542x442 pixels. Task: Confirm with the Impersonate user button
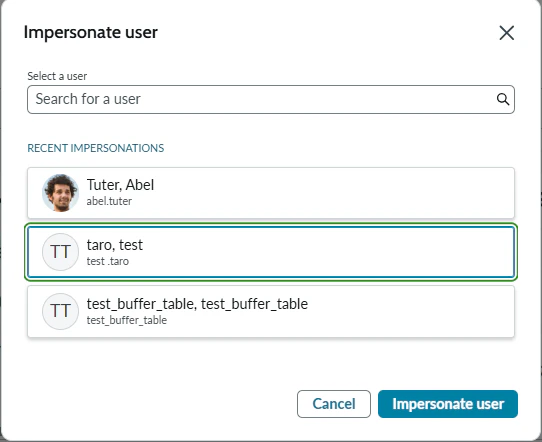(x=448, y=404)
